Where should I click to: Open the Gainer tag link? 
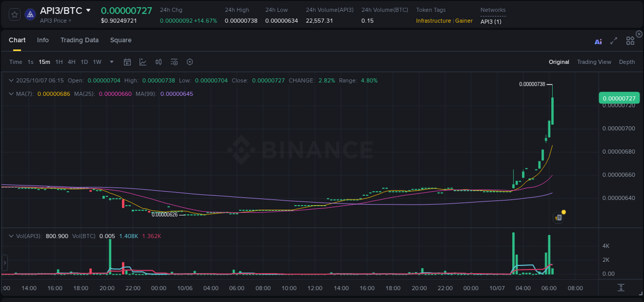click(463, 21)
